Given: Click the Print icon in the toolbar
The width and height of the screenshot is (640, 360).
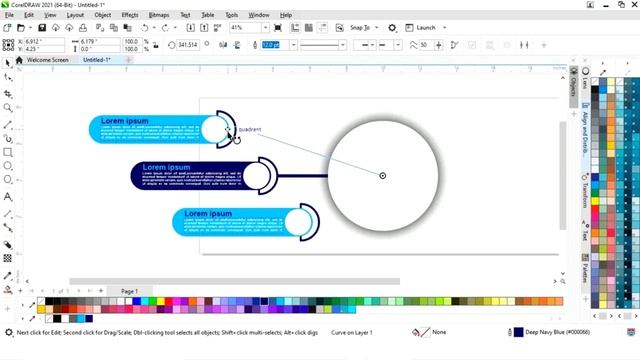Looking at the screenshot, I should pyautogui.click(x=83, y=28).
